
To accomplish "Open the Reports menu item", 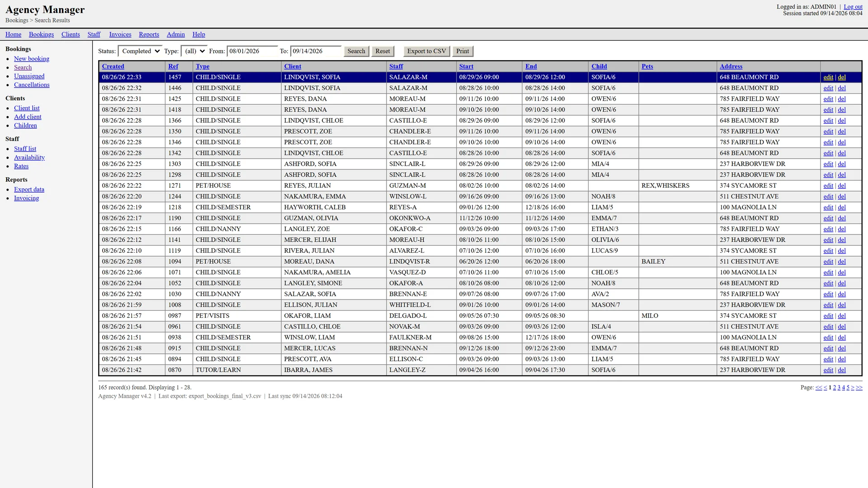I will pos(149,34).
